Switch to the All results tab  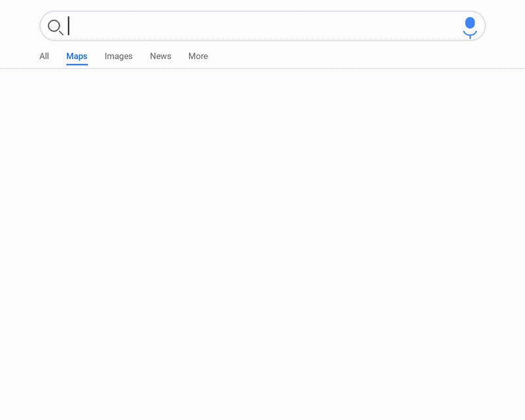point(44,56)
